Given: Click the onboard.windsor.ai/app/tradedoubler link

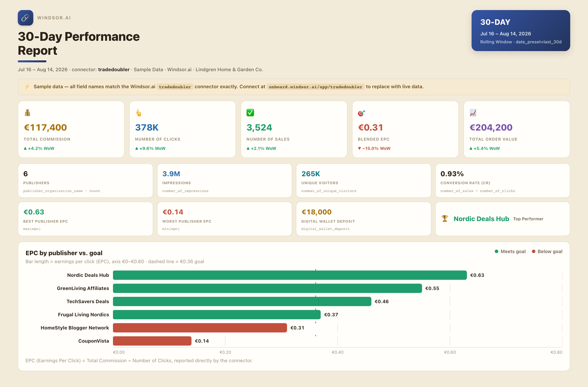Looking at the screenshot, I should tap(315, 87).
